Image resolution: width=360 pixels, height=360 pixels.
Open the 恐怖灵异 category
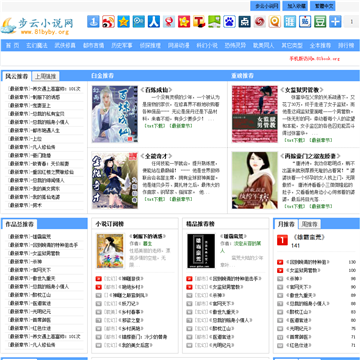[x=235, y=45]
